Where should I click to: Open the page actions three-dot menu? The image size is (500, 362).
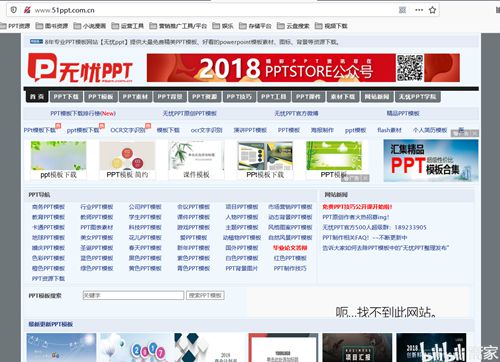(419, 10)
